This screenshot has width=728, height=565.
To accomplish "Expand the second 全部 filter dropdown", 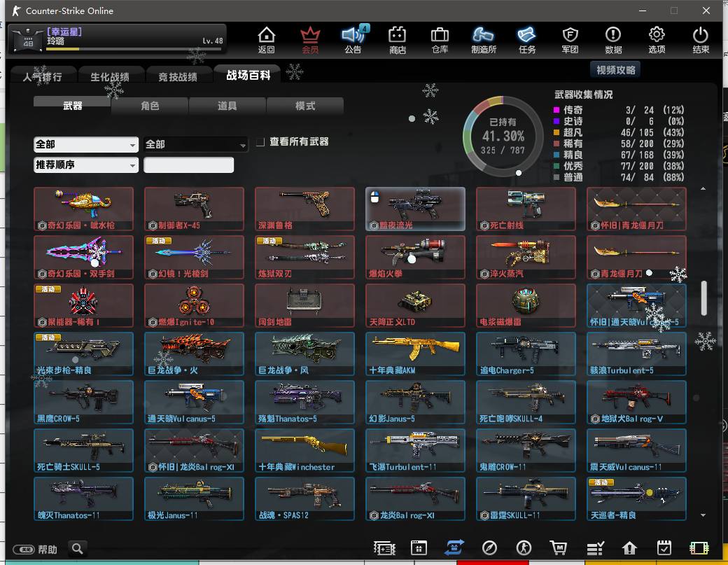I will (195, 144).
